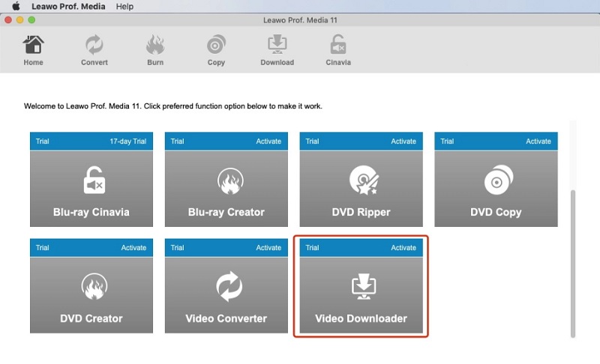Click the Video Converter tile title
This screenshot has height=364, width=600.
(x=226, y=318)
